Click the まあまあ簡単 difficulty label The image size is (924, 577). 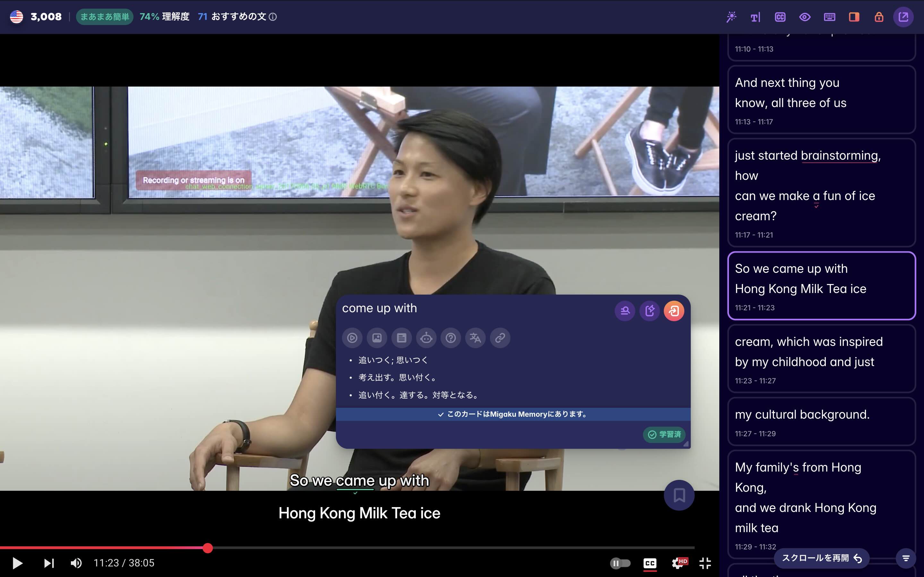pos(104,17)
